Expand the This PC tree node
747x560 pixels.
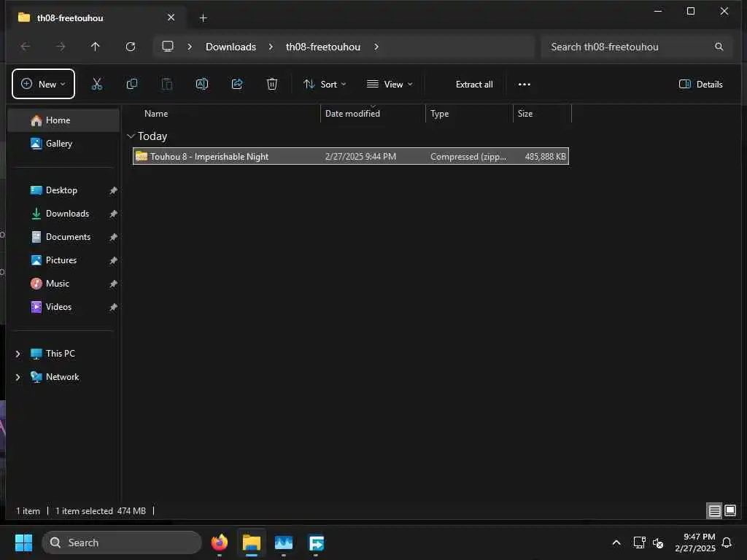pos(18,354)
